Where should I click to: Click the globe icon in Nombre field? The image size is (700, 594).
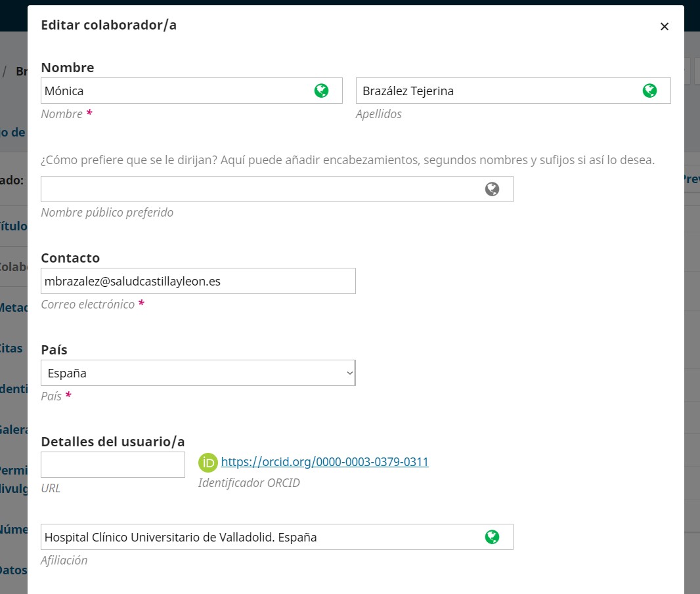[x=321, y=91]
